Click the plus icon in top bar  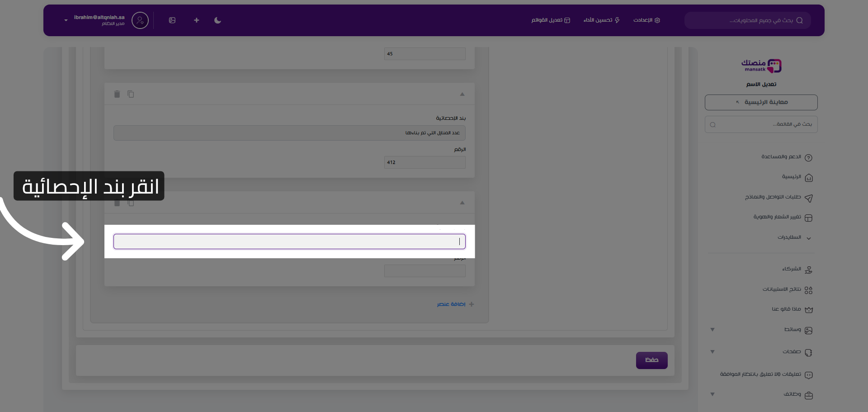coord(196,20)
